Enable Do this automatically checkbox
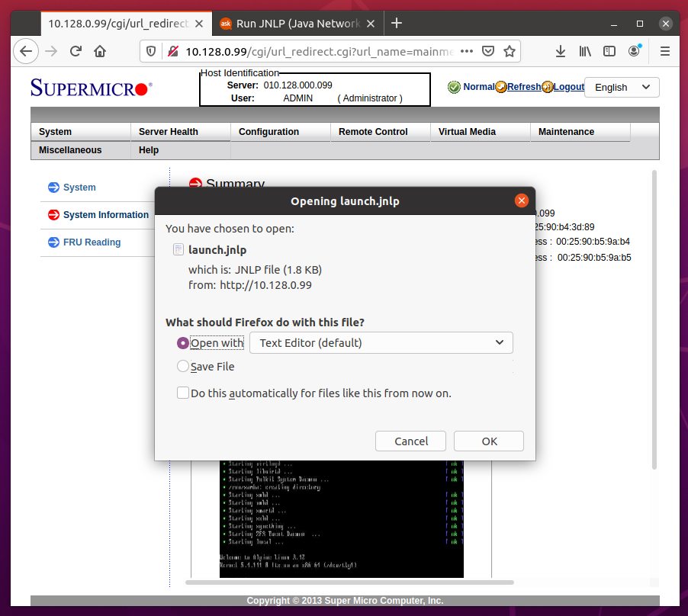 coord(183,393)
